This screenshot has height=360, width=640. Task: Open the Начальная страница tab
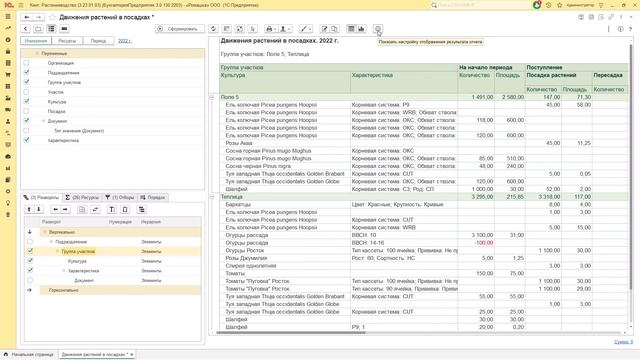click(x=29, y=354)
